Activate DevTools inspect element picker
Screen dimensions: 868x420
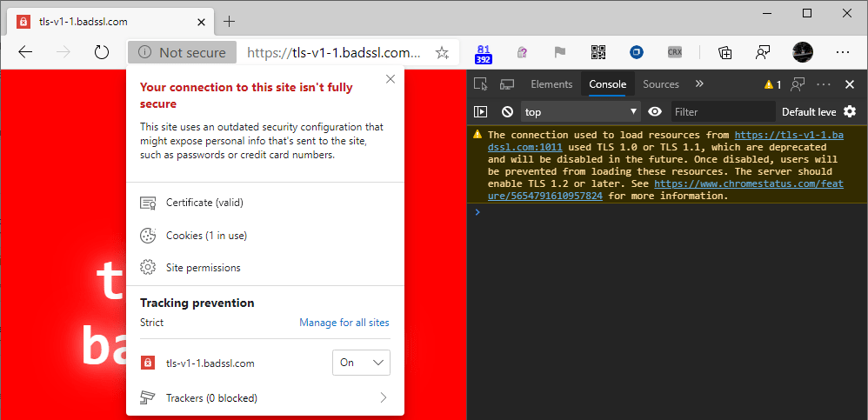click(480, 84)
